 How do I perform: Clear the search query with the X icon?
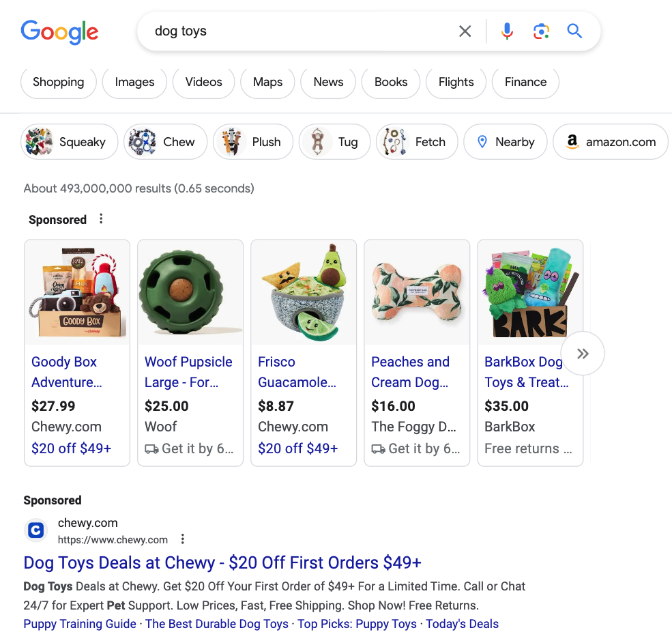(465, 31)
